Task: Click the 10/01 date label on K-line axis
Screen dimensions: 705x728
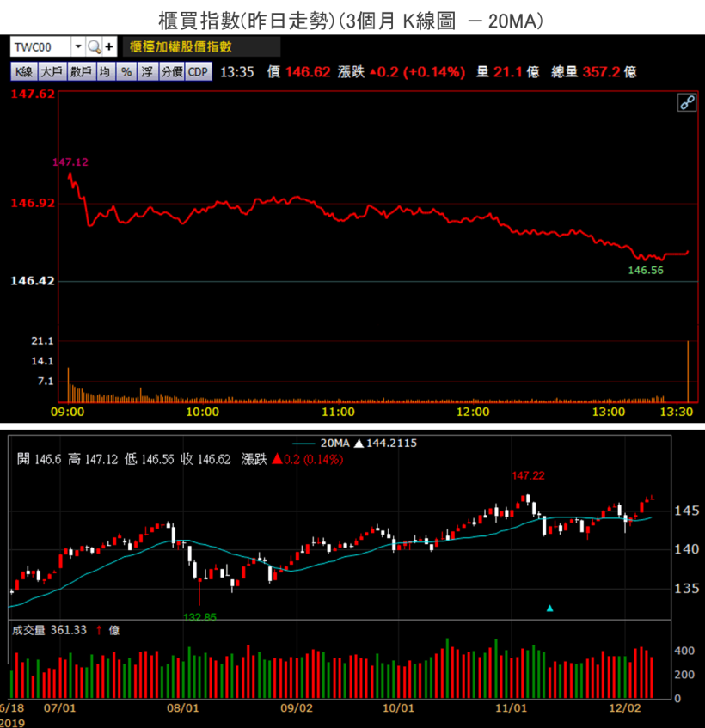Action: click(x=397, y=708)
